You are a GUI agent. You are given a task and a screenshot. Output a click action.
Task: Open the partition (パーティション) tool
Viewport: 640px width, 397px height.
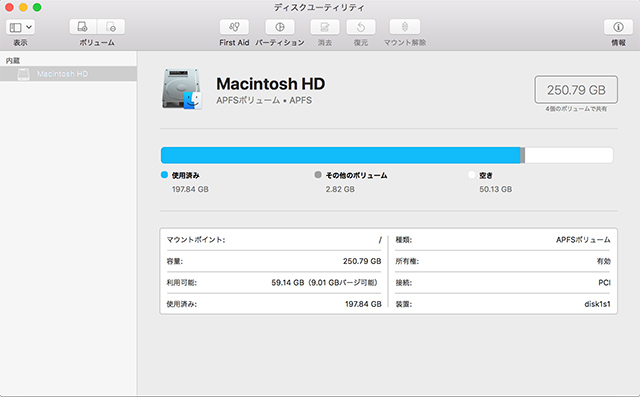click(x=280, y=27)
